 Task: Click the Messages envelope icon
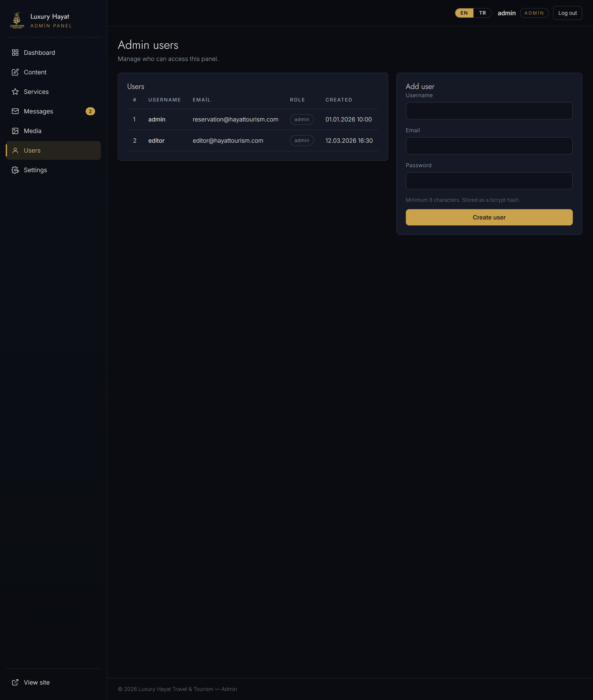point(15,111)
